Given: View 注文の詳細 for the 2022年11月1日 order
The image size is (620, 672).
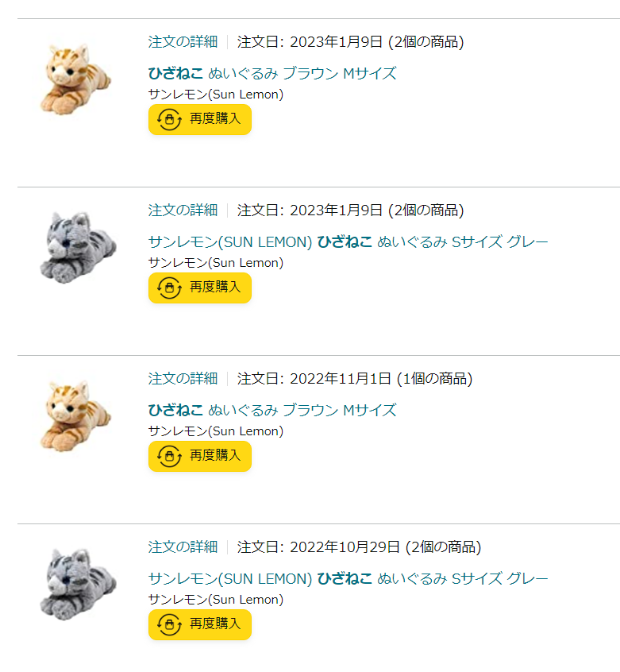Looking at the screenshot, I should coord(183,379).
